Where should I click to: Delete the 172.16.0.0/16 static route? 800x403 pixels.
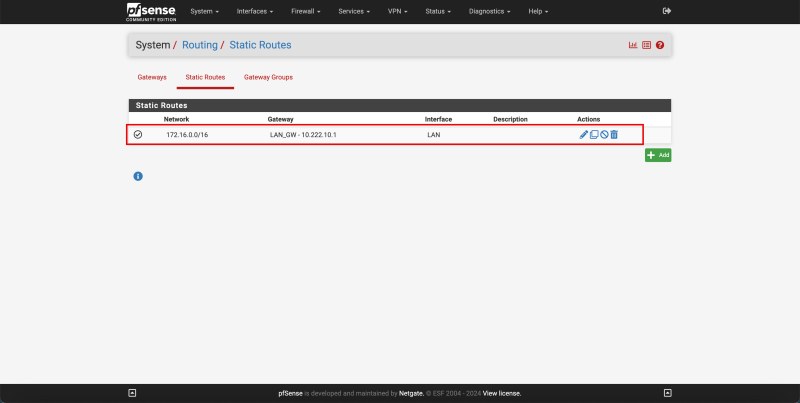click(614, 134)
